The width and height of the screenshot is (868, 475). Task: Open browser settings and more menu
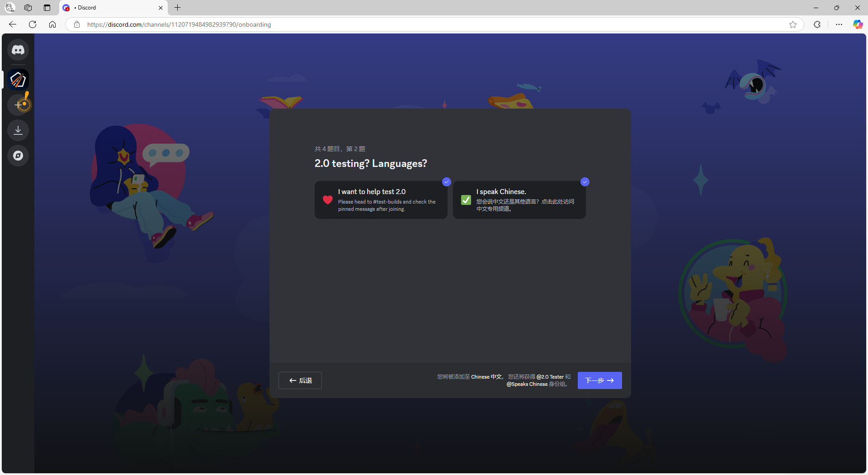pyautogui.click(x=839, y=24)
